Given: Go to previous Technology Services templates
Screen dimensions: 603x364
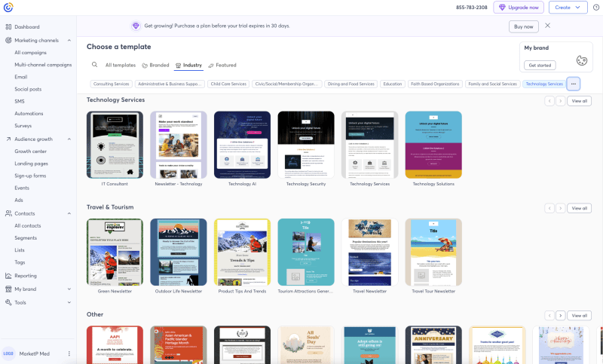Looking at the screenshot, I should (549, 101).
